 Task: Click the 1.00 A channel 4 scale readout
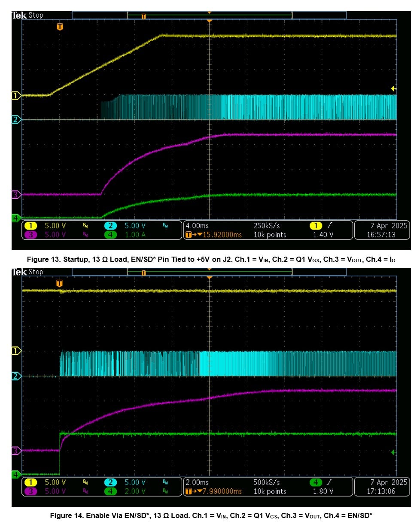pyautogui.click(x=135, y=235)
